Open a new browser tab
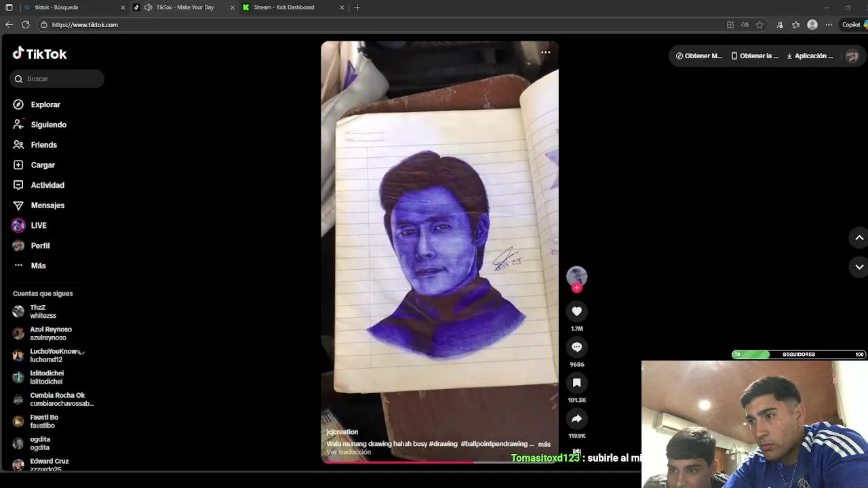The image size is (868, 488). click(357, 7)
